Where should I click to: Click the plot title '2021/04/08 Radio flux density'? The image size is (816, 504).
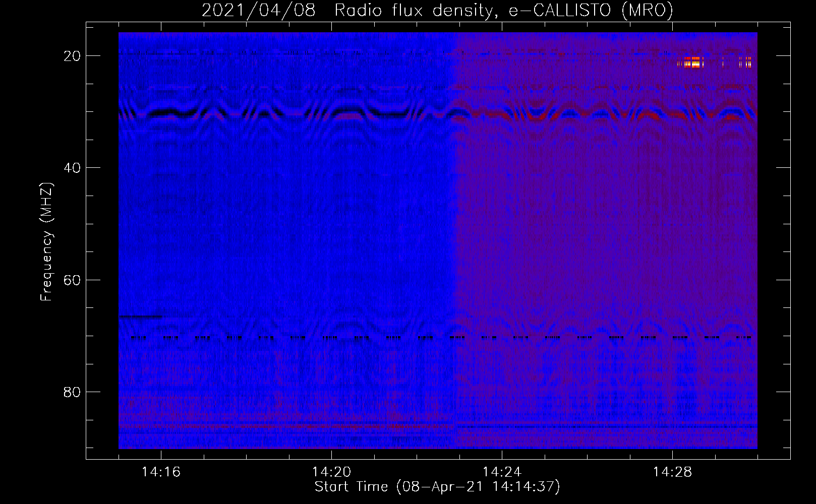click(x=346, y=10)
